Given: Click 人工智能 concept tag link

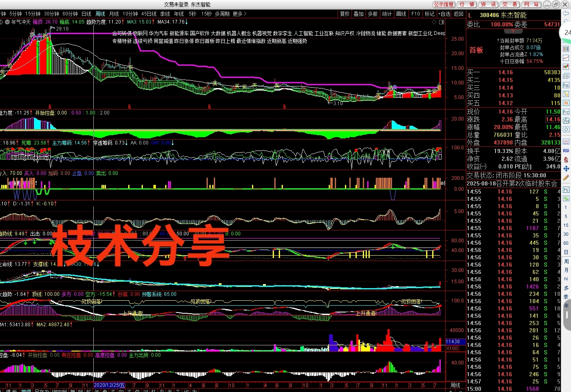Looking at the screenshot, I should pos(303,33).
